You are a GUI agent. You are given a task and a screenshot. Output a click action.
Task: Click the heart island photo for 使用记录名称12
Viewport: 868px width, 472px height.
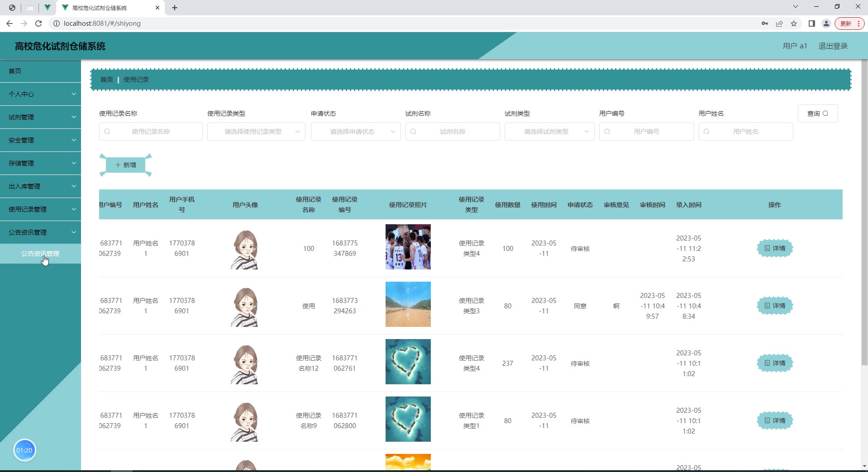[408, 362]
